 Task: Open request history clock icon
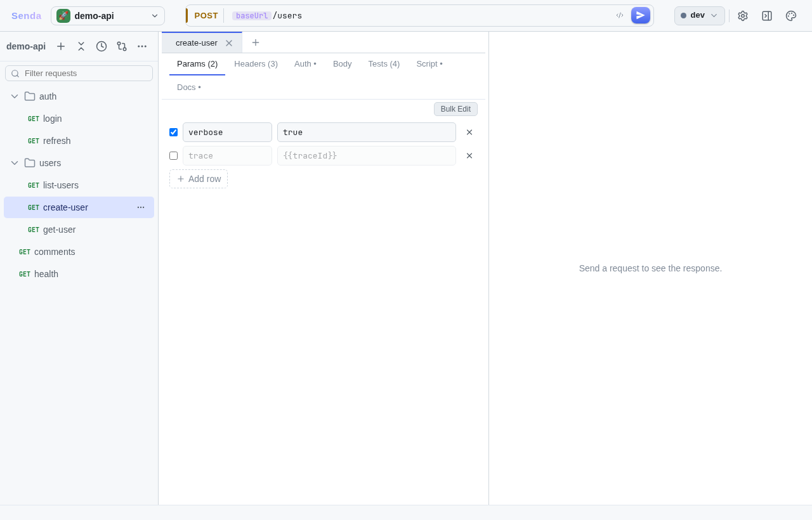coord(101,46)
